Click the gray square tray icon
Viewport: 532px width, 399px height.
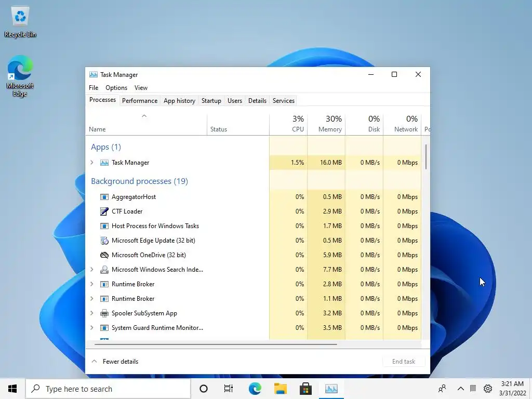tap(473, 388)
